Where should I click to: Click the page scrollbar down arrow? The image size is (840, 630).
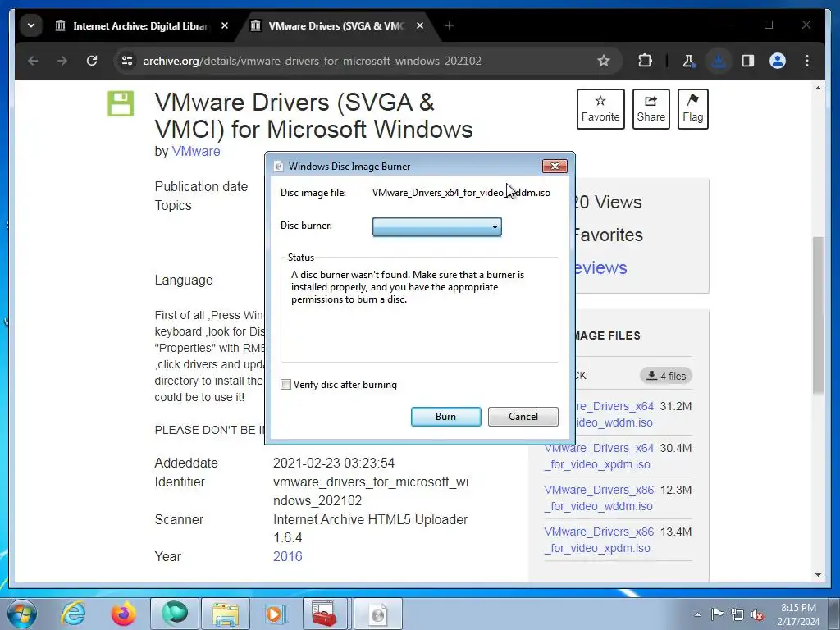click(818, 575)
